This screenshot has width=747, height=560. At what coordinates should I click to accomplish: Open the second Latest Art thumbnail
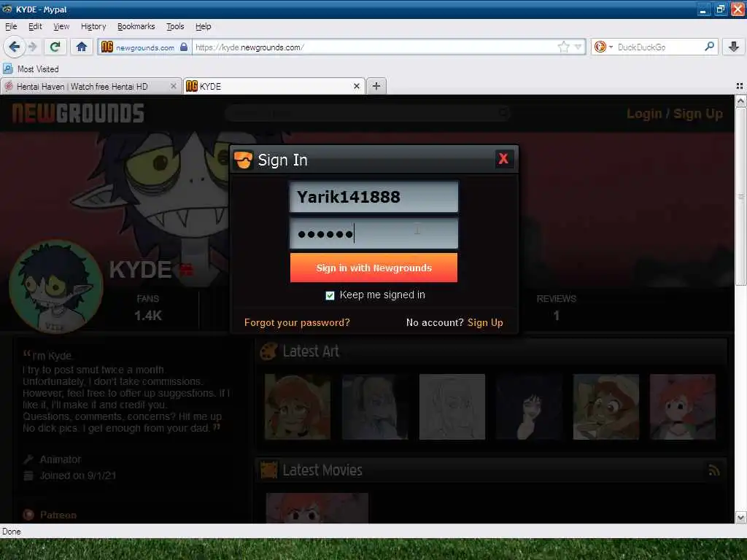pyautogui.click(x=375, y=407)
